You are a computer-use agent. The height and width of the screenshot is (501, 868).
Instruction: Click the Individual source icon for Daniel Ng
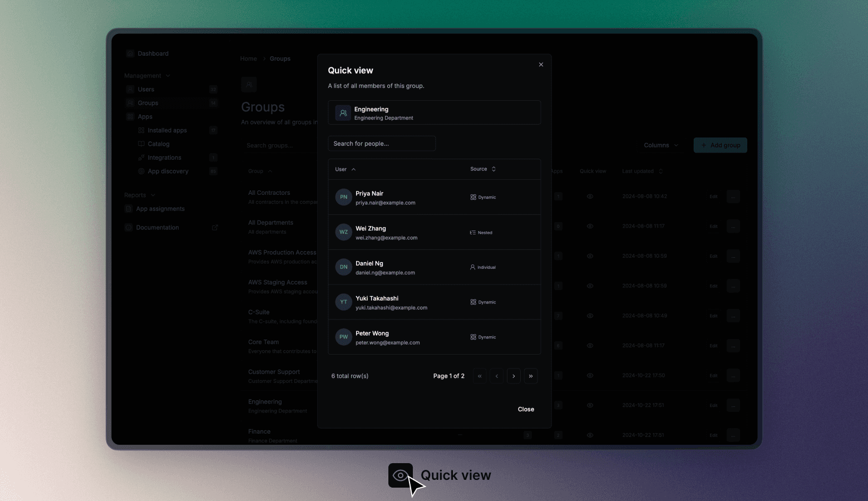(x=473, y=267)
